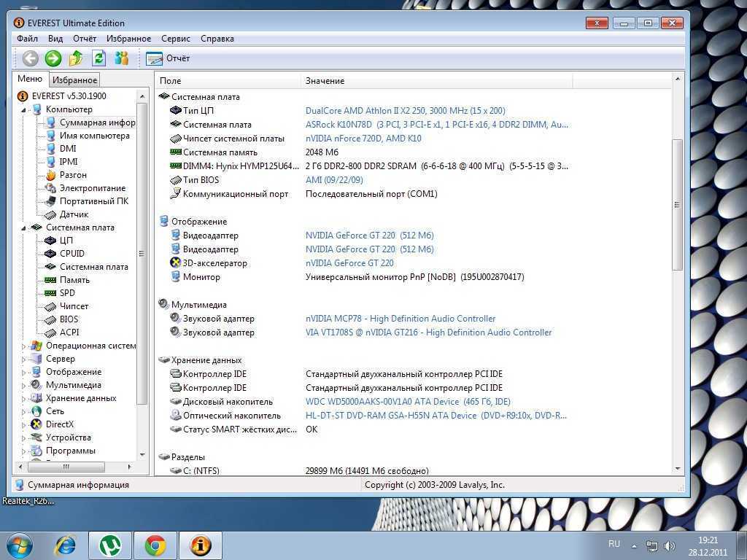This screenshot has width=747, height=560.
Task: Expand the Операционная система tree node
Action: click(x=23, y=346)
